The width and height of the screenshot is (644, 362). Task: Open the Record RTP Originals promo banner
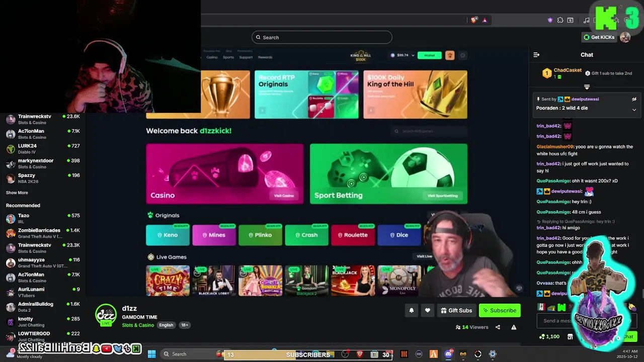306,95
